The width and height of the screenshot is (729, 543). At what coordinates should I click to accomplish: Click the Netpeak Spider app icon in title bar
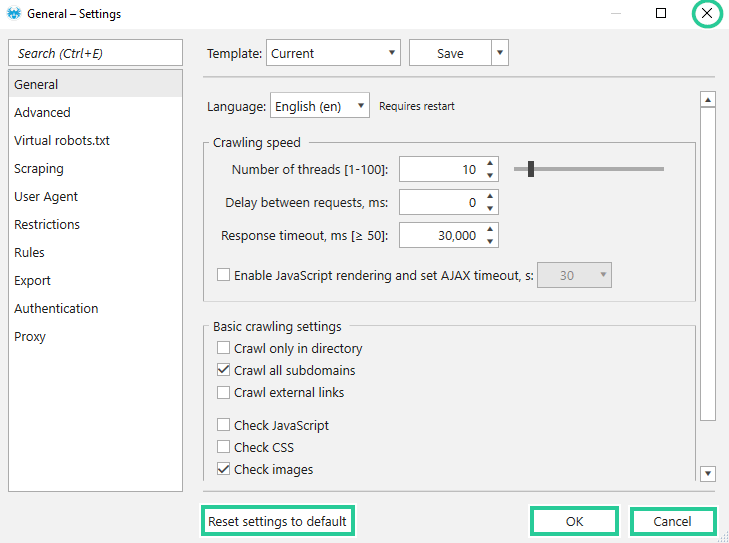click(x=14, y=13)
